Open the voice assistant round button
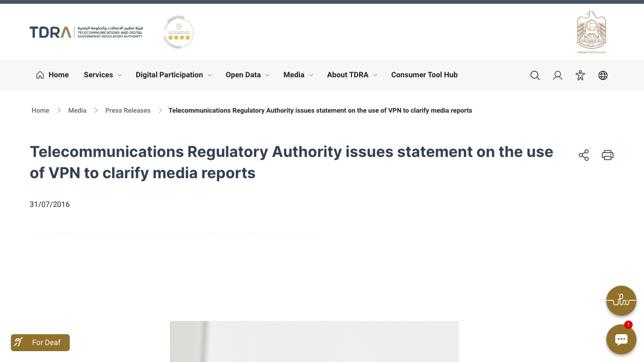This screenshot has width=644, height=362. tap(621, 301)
